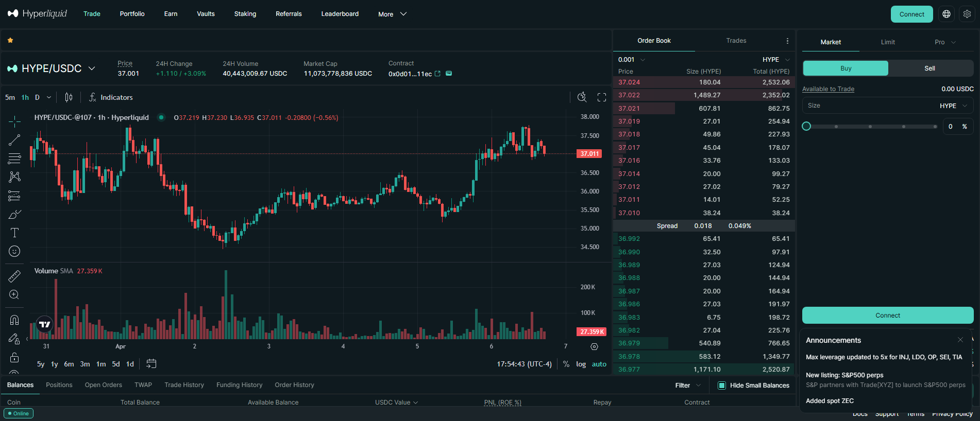Select the text annotation tool

click(14, 233)
